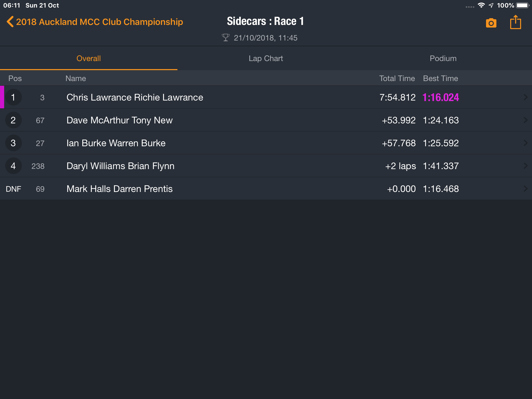532x399 pixels.
Task: Expand Dave McArthur row details chevron
Action: [x=526, y=120]
